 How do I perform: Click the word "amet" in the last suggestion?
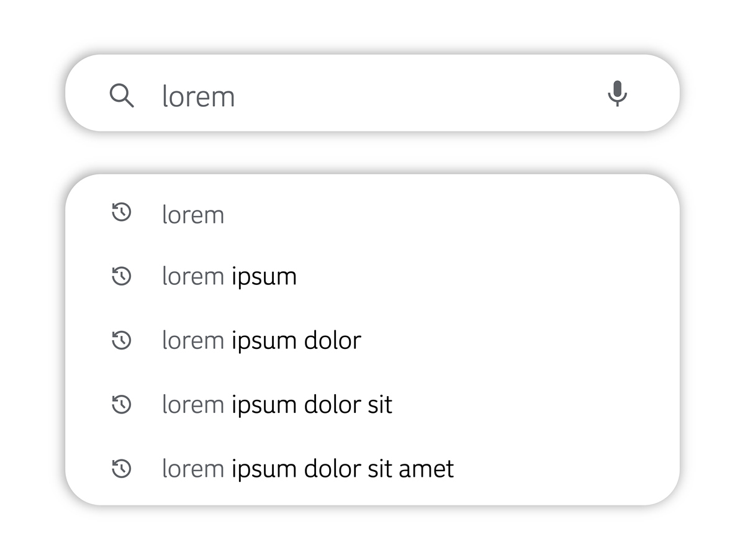tap(426, 469)
